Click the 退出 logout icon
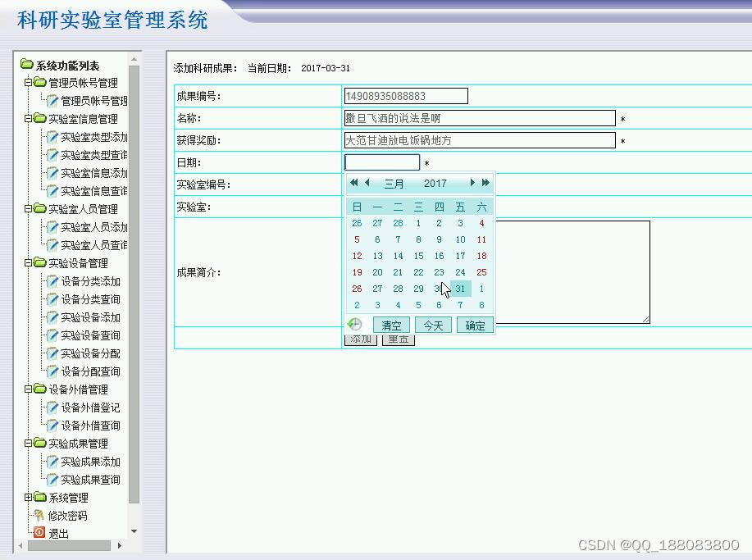 coord(39,533)
